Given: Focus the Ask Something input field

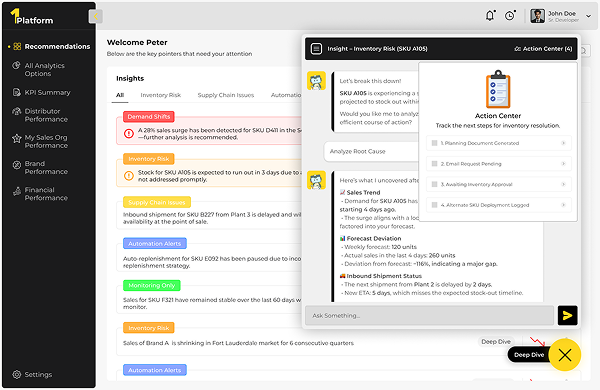Looking at the screenshot, I should click(429, 315).
